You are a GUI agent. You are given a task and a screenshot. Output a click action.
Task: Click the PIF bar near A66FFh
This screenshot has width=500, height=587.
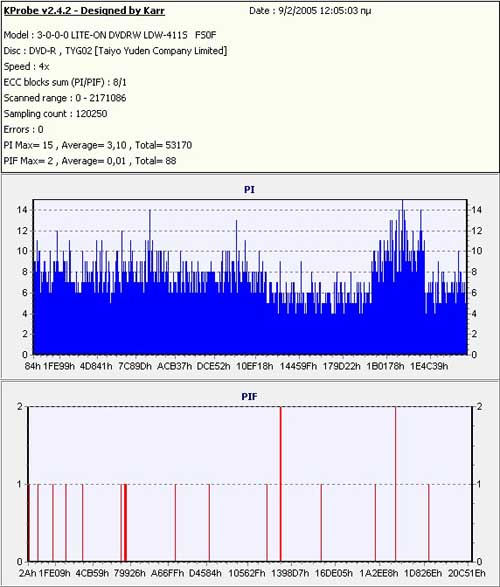[175, 523]
